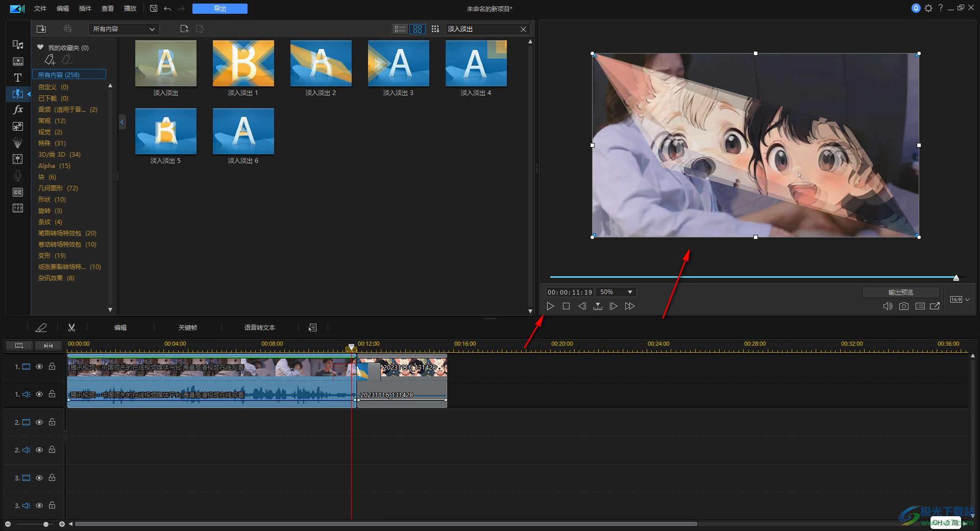
Task: Select 所有内容 (258) category
Action: pos(69,75)
